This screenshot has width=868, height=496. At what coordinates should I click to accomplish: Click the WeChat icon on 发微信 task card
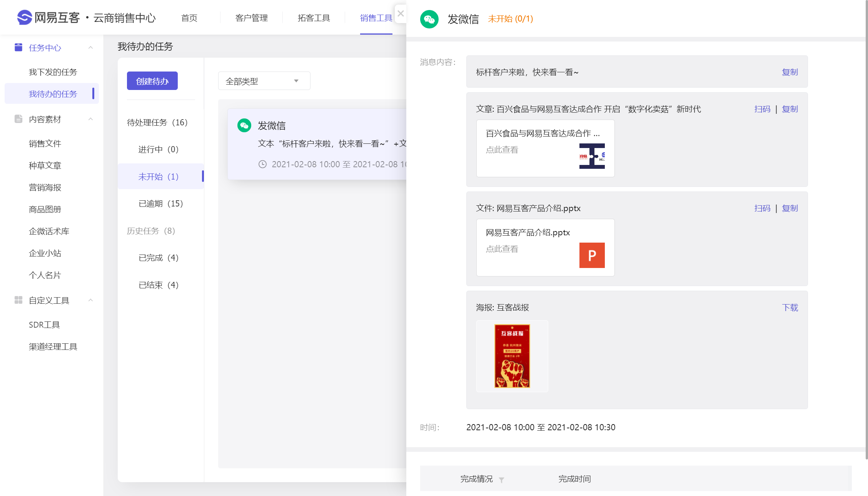click(244, 125)
